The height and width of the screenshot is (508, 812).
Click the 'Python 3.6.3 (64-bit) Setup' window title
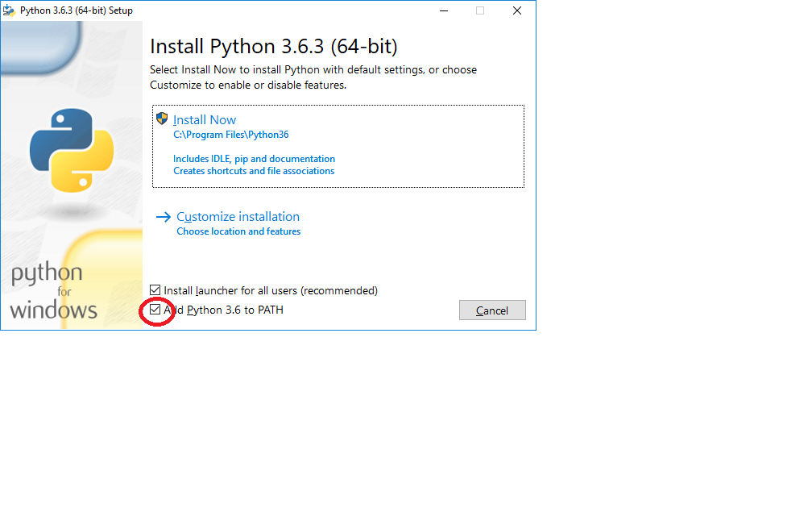pos(77,10)
